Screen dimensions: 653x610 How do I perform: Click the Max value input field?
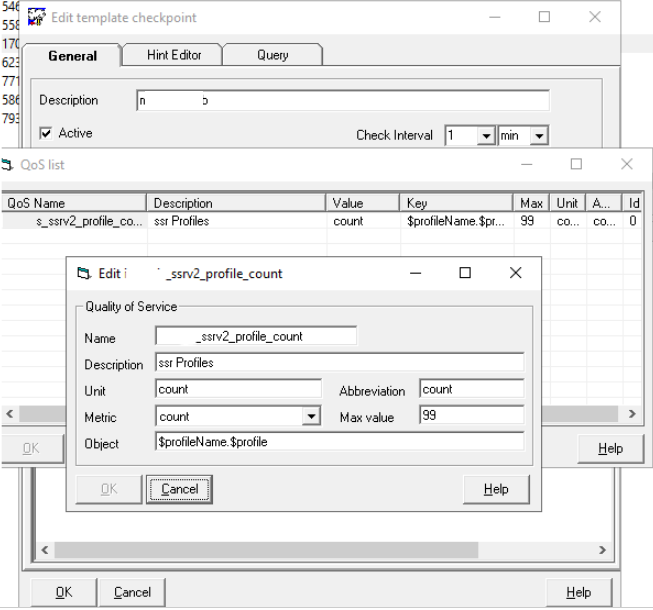pos(471,416)
